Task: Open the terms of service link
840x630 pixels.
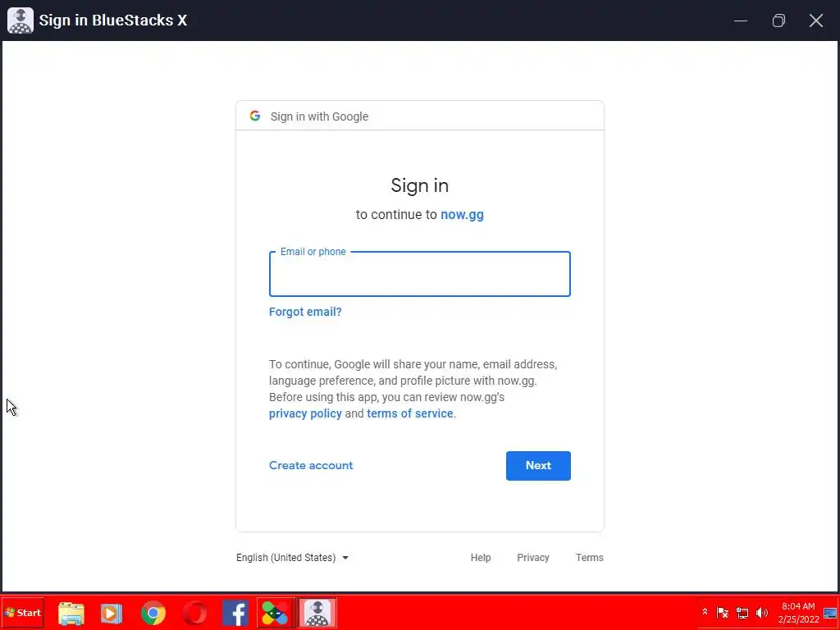Action: pyautogui.click(x=410, y=413)
